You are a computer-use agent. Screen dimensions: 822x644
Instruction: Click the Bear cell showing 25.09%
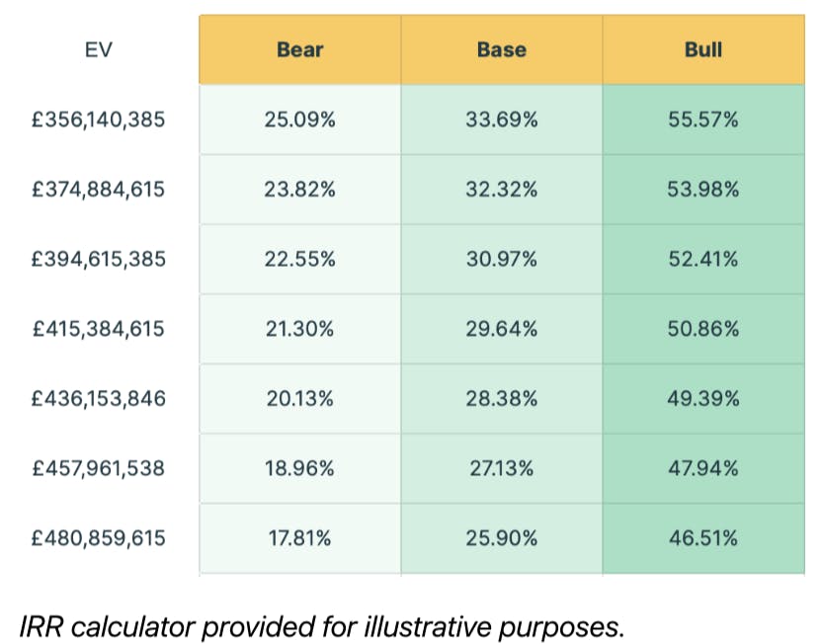pyautogui.click(x=299, y=120)
